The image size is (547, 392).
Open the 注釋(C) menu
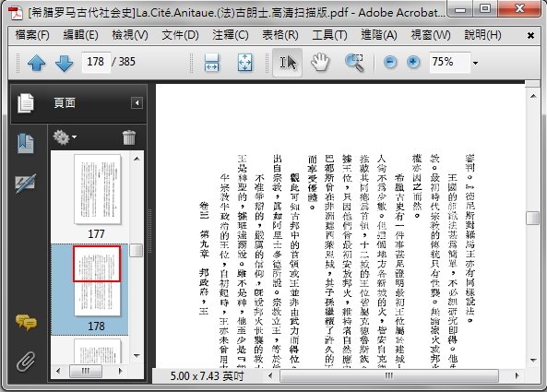point(231,35)
